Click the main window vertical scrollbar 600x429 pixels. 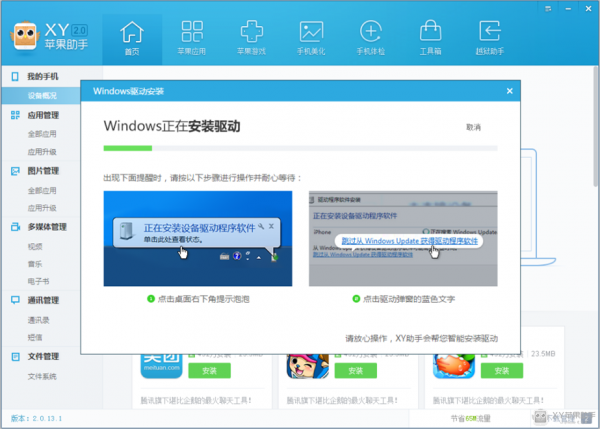[x=596, y=126]
